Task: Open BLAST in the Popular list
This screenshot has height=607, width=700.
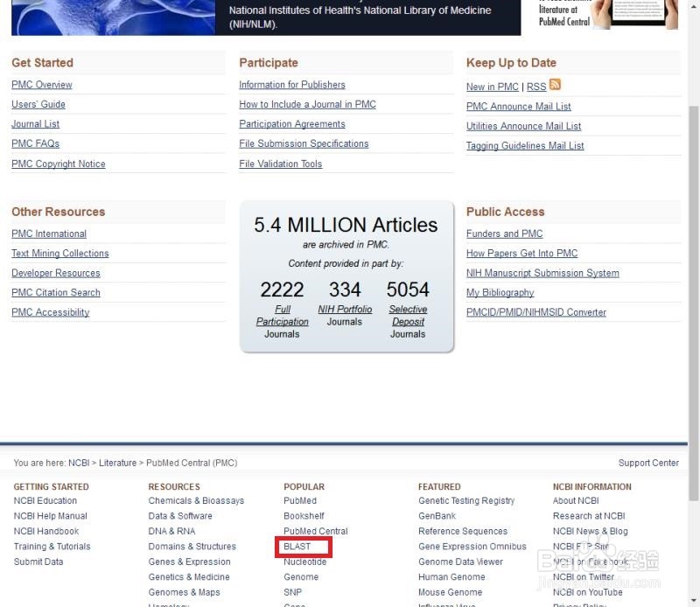Action: 297,547
